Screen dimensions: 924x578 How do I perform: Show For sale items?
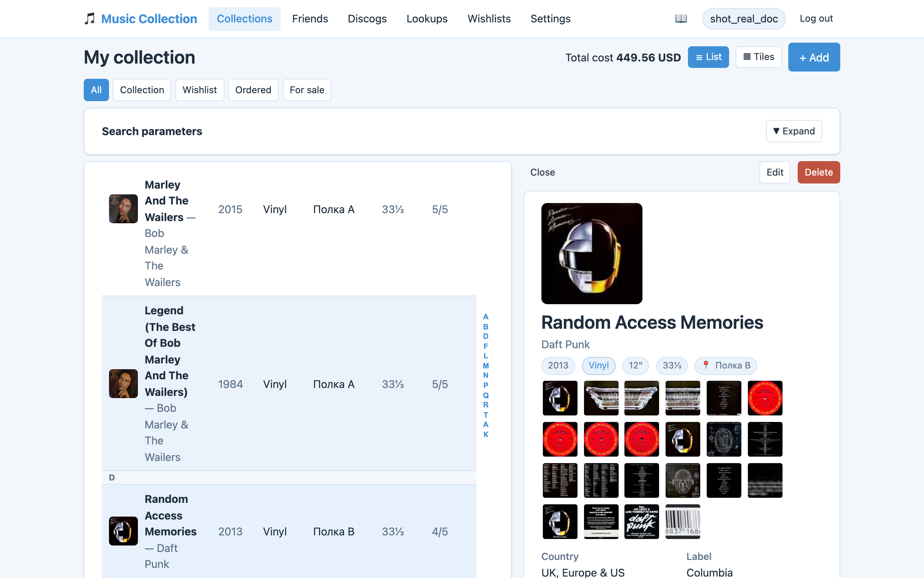[307, 90]
